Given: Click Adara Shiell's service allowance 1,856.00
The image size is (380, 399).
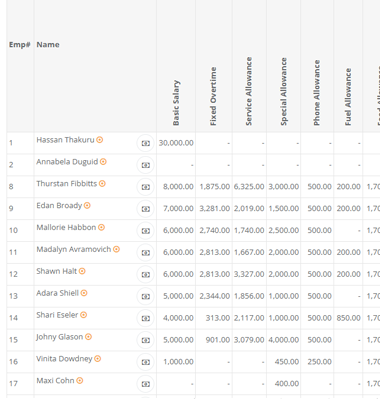Looking at the screenshot, I should (249, 296).
